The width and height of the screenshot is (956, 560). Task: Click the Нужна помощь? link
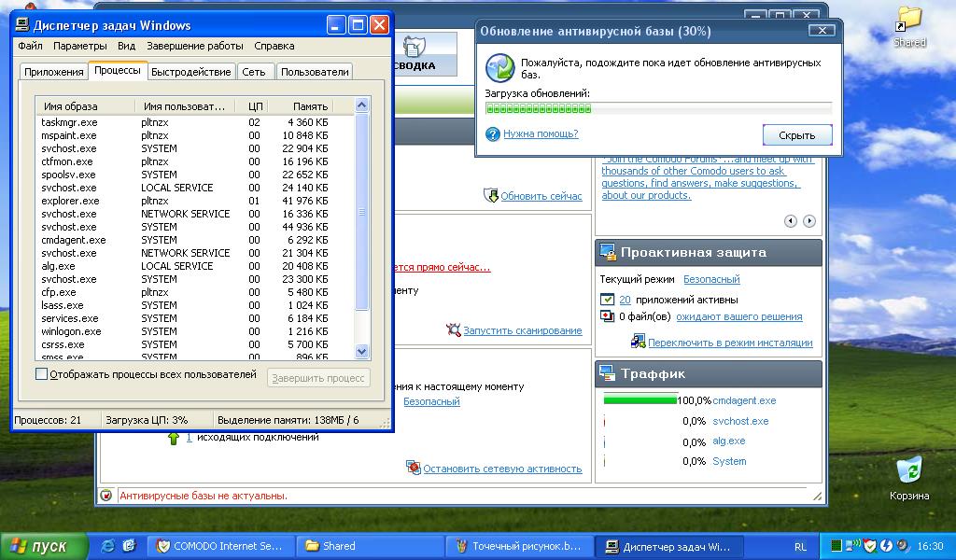click(541, 133)
